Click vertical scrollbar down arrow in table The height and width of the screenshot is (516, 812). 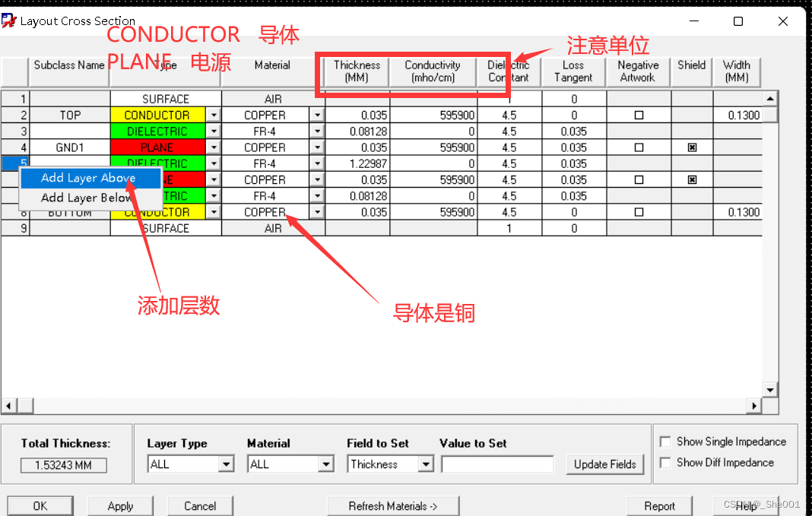coord(770,390)
